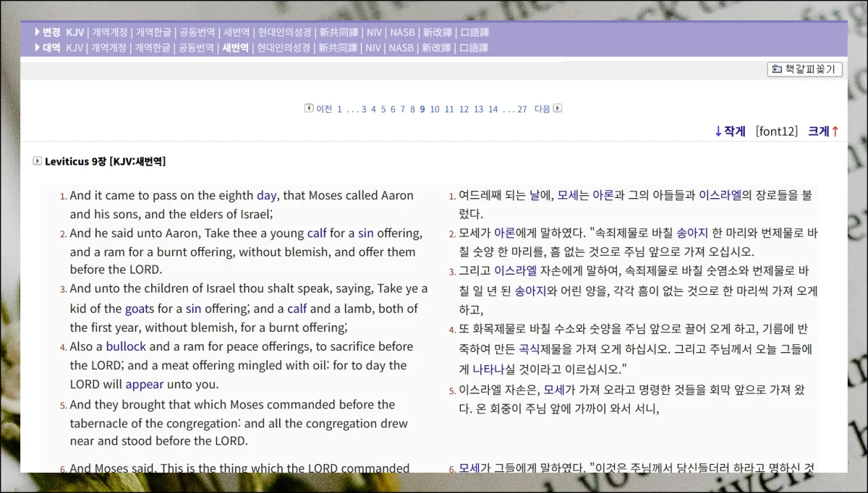The image size is (868, 493).
Task: Select NIV in the 변경 row
Action: coord(374,33)
